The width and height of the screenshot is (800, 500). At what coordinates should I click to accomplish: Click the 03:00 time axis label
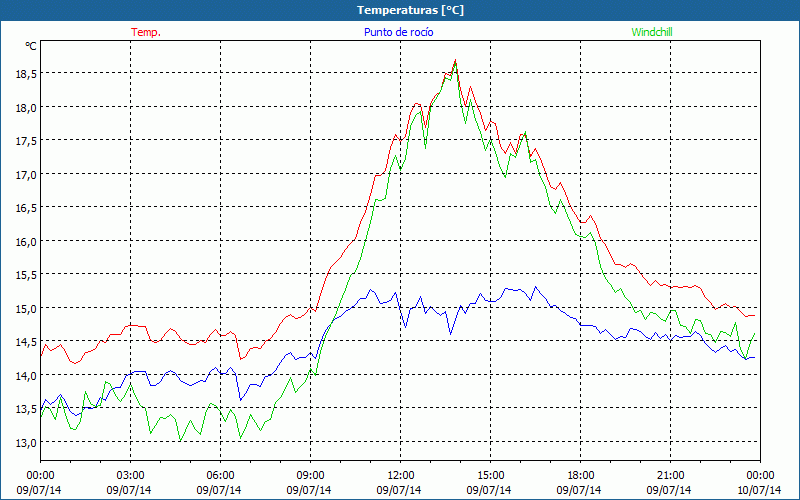(x=130, y=476)
